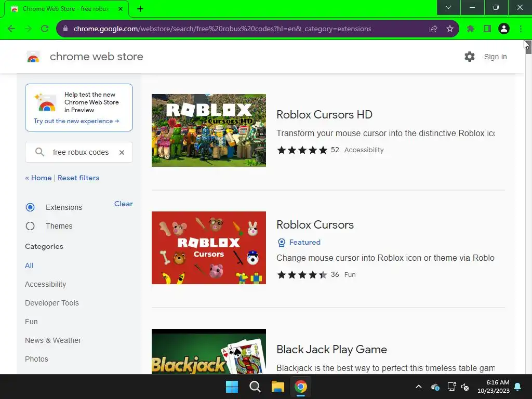532x399 pixels.
Task: Click the Roblox Cursors HD title
Action: [324, 114]
